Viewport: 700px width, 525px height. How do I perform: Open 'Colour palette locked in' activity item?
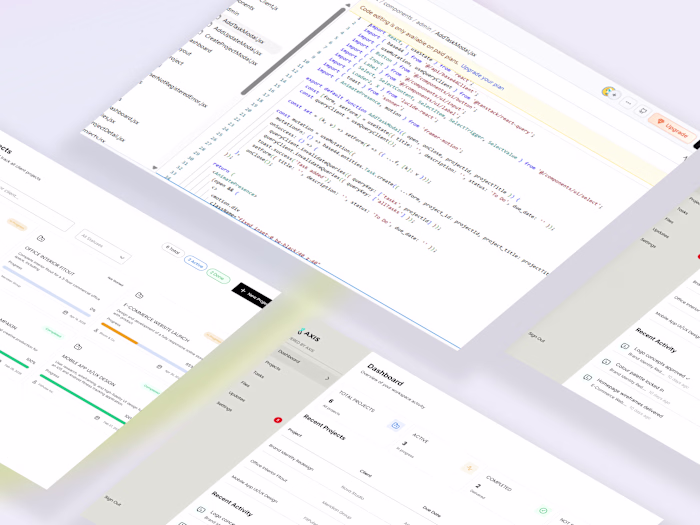pos(639,378)
